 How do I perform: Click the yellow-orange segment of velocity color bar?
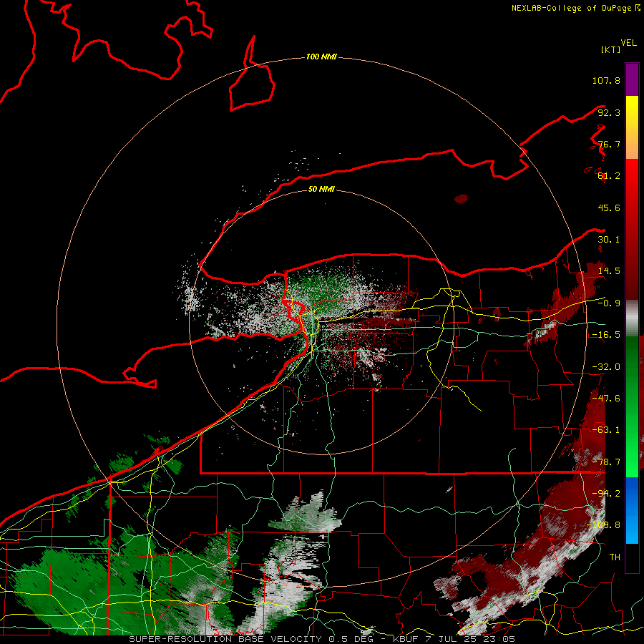632,127
